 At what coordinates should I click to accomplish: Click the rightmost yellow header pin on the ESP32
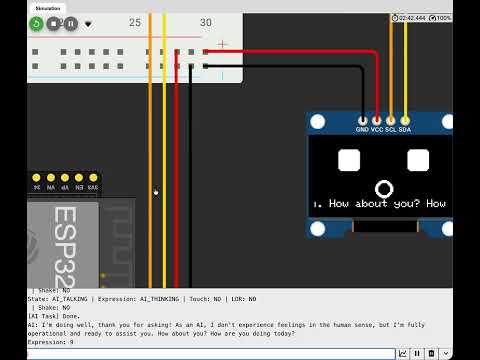tap(93, 178)
